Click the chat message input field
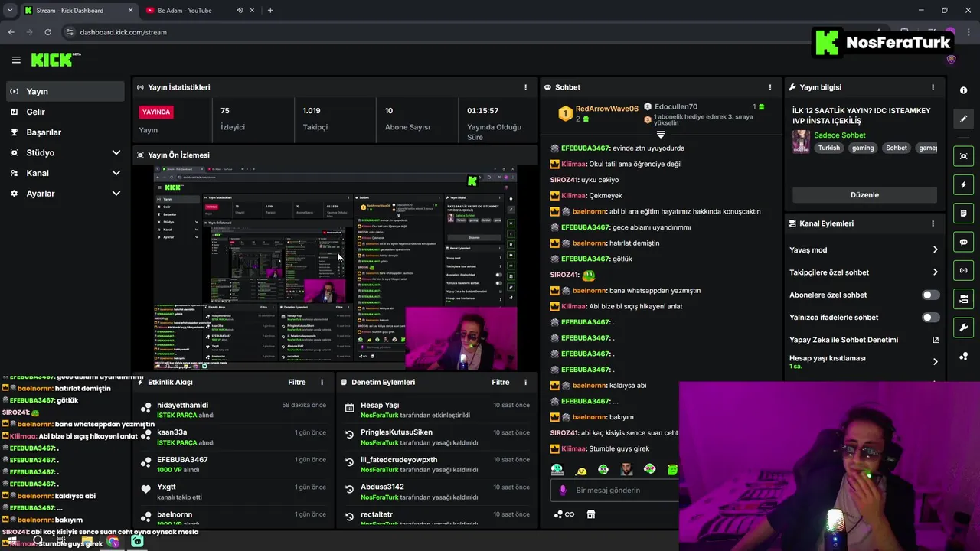The image size is (980, 551). pyautogui.click(x=614, y=490)
